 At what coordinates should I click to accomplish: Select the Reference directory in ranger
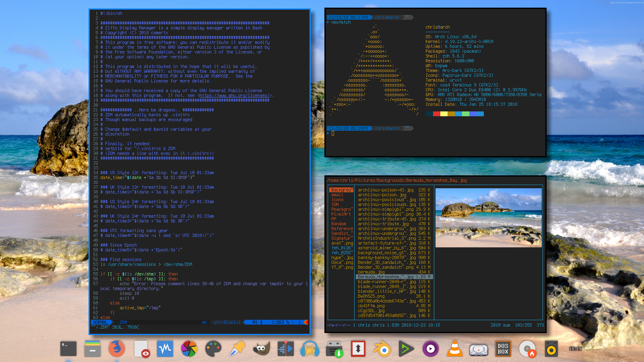click(342, 228)
